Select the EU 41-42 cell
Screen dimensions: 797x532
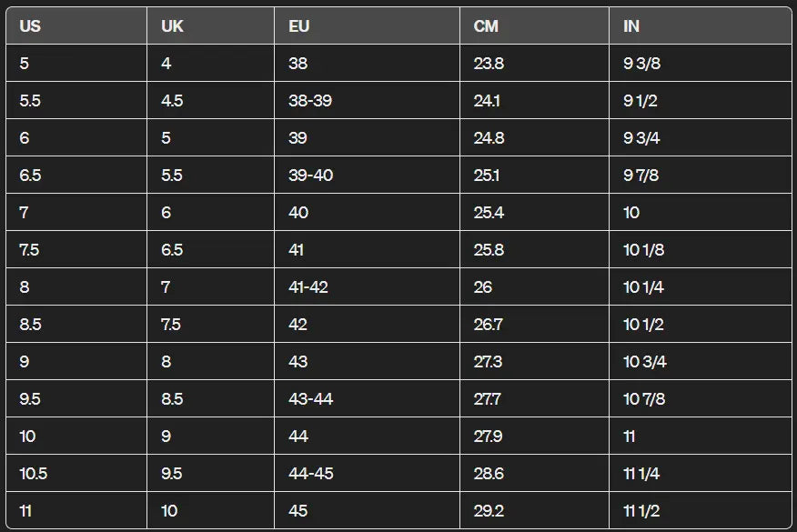tap(308, 287)
